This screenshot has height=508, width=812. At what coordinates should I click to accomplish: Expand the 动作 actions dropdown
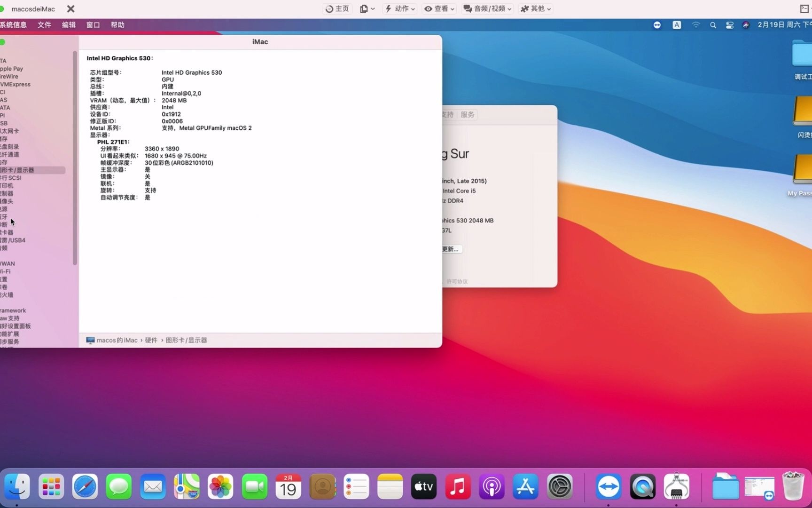coord(400,8)
